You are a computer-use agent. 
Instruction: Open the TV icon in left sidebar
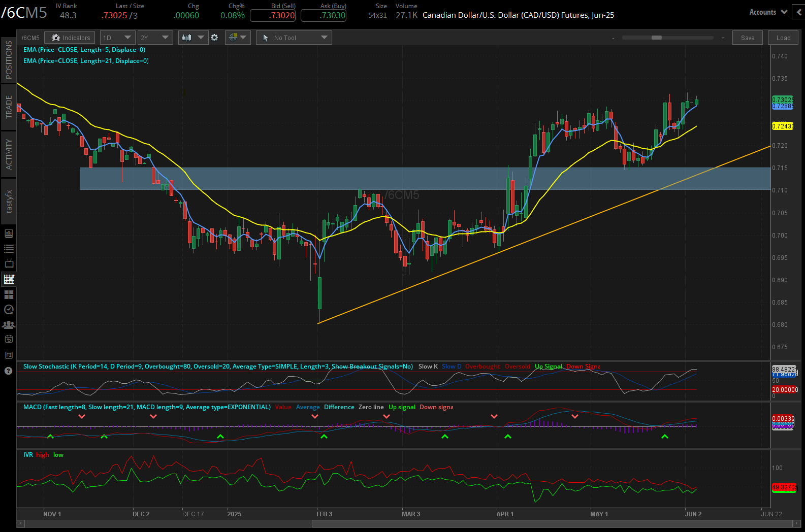point(9,264)
